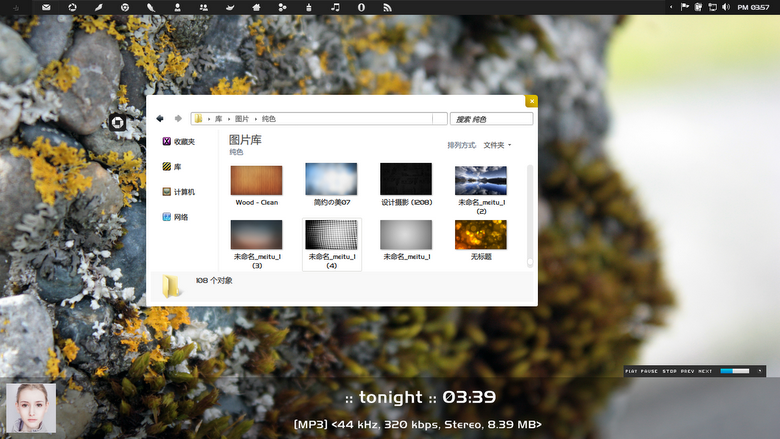Click the 108 个对象 status text
Screen dimensions: 780x439
214,280
